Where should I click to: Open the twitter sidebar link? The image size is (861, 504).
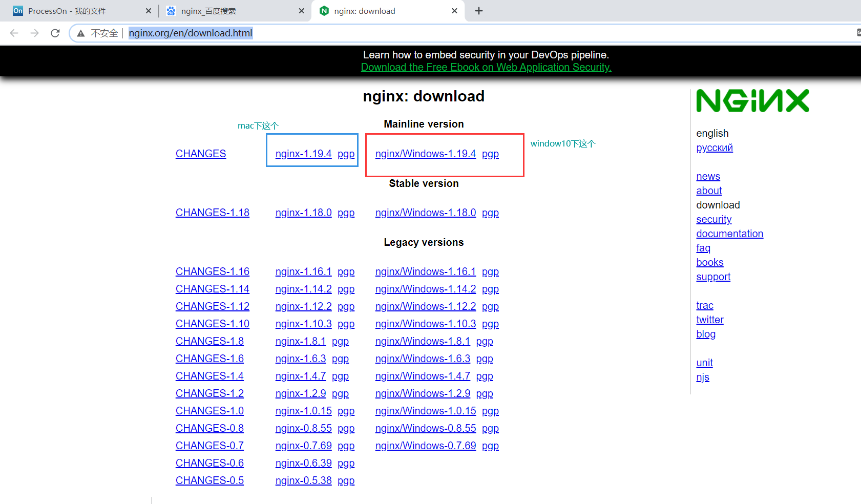click(710, 320)
